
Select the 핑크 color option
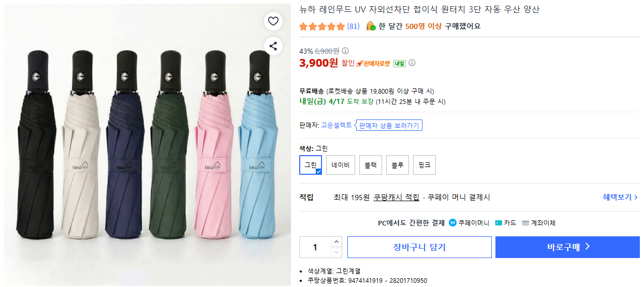[425, 165]
